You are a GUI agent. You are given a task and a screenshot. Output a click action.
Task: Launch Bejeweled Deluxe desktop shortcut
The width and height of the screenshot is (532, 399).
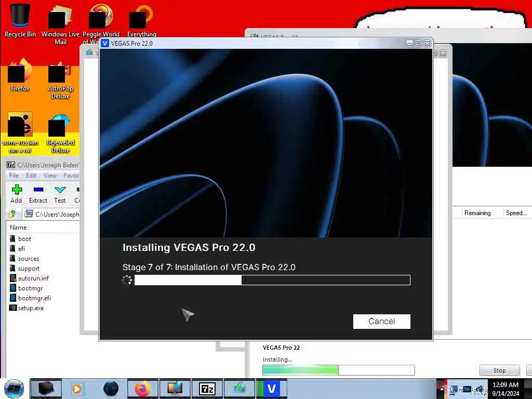pos(60,134)
